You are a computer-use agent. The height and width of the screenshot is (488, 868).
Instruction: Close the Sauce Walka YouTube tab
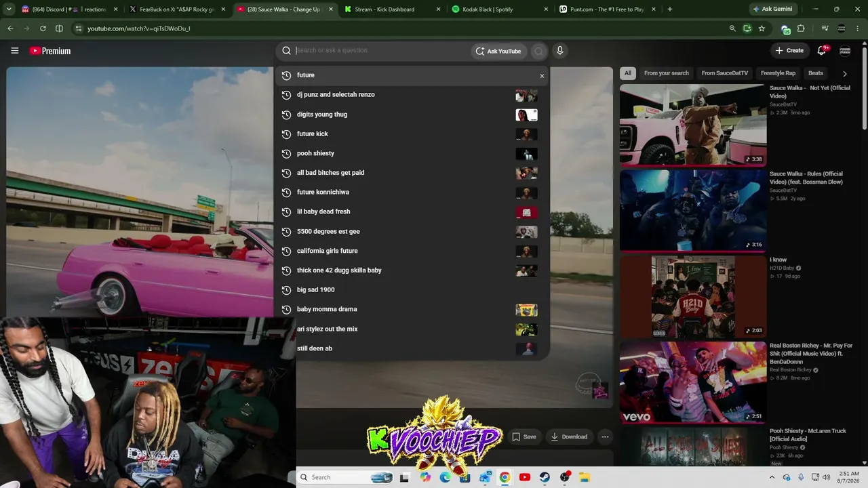pos(331,9)
